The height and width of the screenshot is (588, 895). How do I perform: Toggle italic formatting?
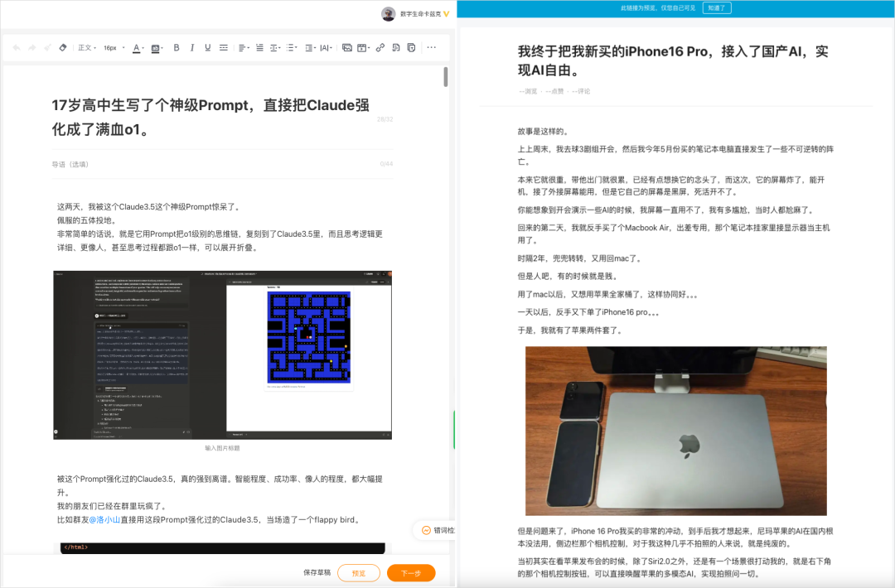(x=191, y=48)
